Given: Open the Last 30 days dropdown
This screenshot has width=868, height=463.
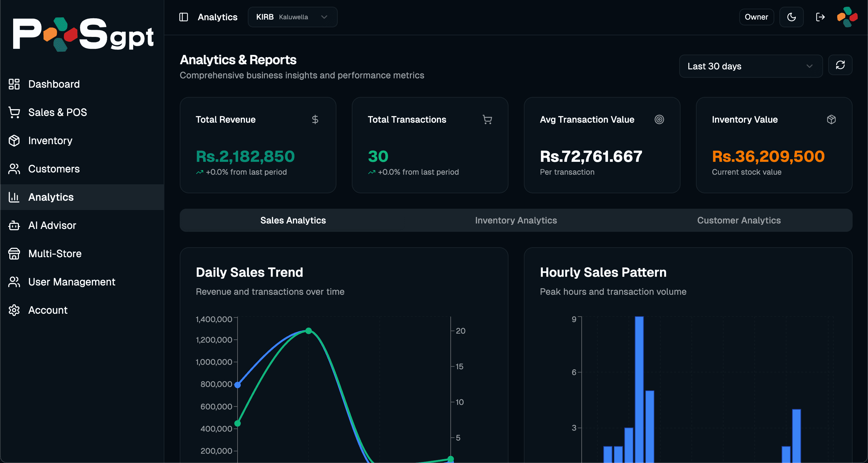Looking at the screenshot, I should tap(751, 66).
